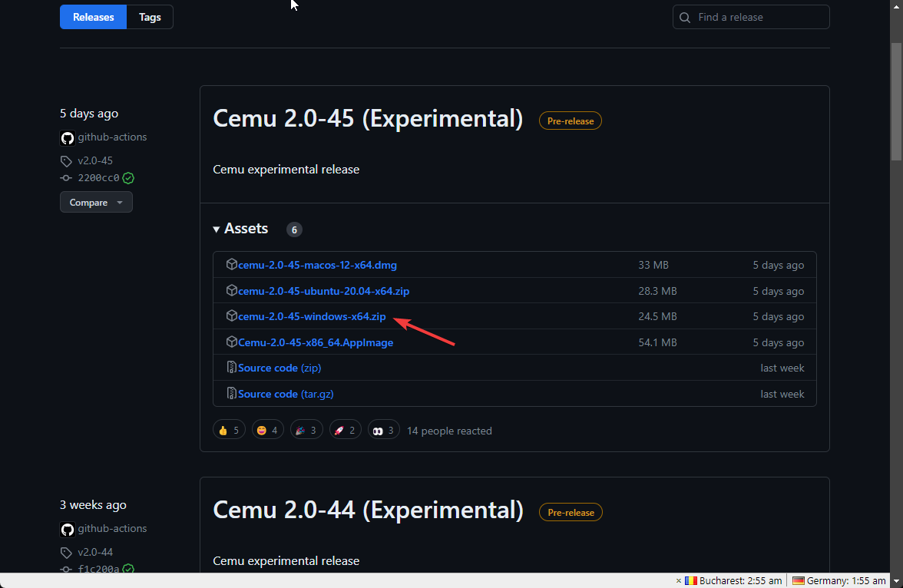Toggle the thumbs up reaction
This screenshot has height=588, width=903.
coord(229,430)
